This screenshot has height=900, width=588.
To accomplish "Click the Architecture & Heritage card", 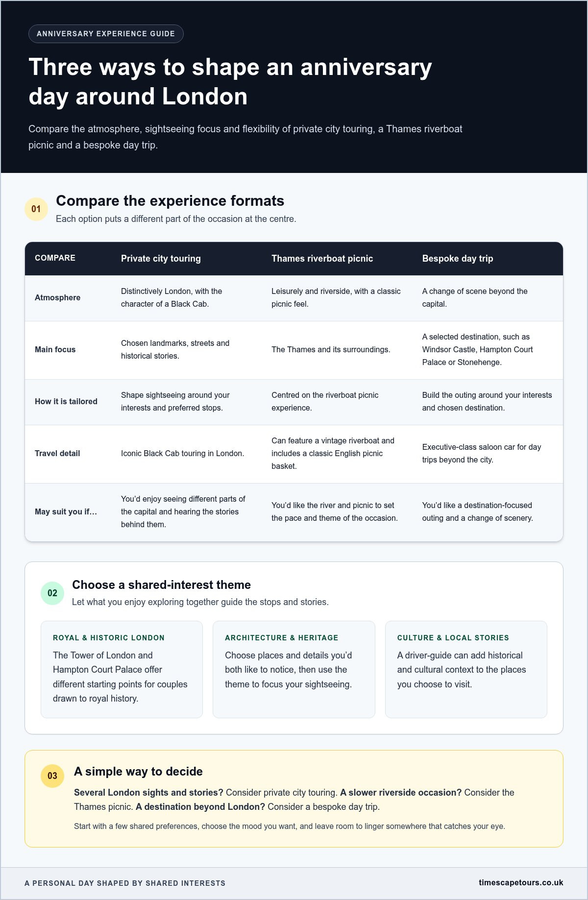I will coord(294,669).
